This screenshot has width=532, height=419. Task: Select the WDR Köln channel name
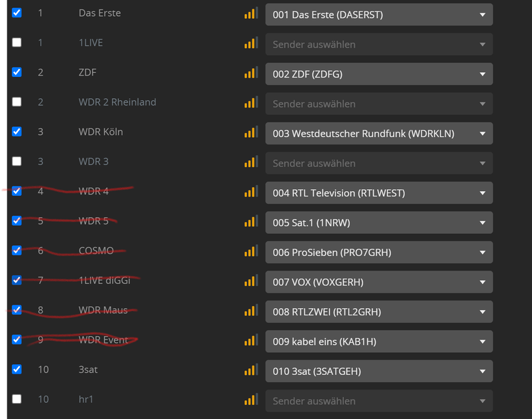tap(101, 132)
